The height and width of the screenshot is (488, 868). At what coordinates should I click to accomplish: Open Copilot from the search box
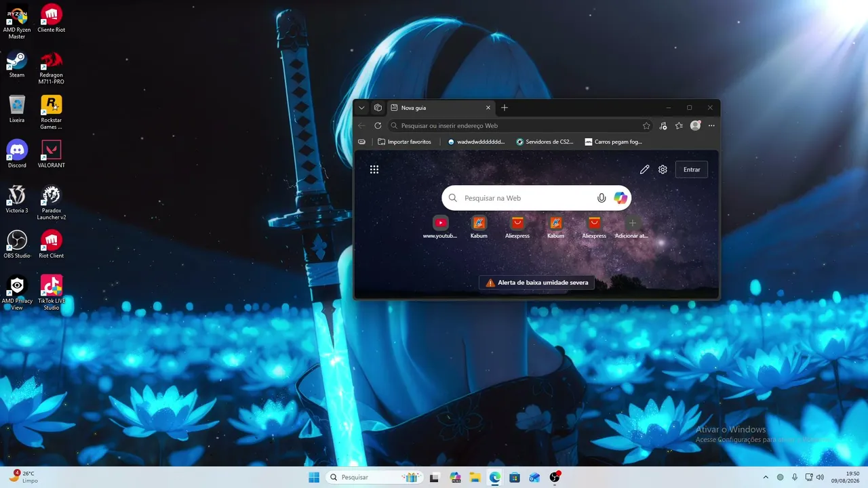pyautogui.click(x=620, y=198)
